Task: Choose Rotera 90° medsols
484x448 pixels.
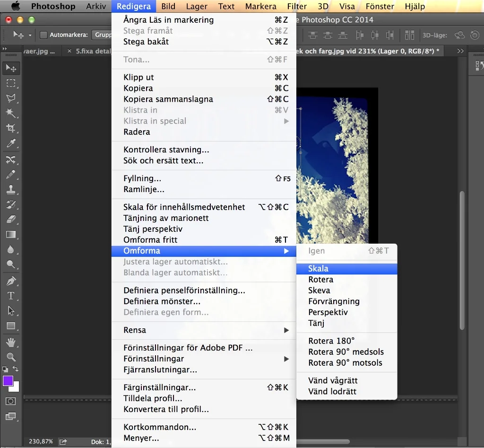Action: pos(346,352)
